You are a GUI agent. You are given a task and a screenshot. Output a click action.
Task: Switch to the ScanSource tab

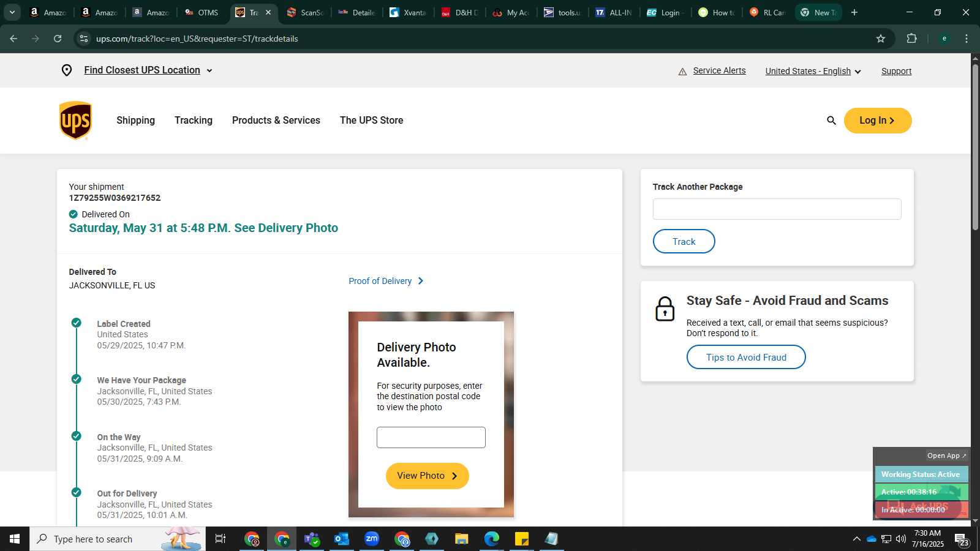point(305,12)
